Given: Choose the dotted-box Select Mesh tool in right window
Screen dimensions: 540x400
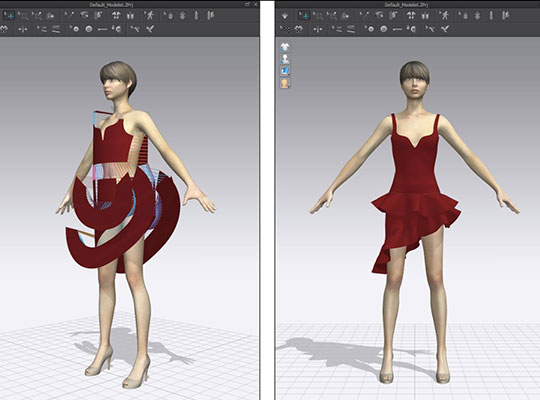Looking at the screenshot, I should [x=318, y=16].
